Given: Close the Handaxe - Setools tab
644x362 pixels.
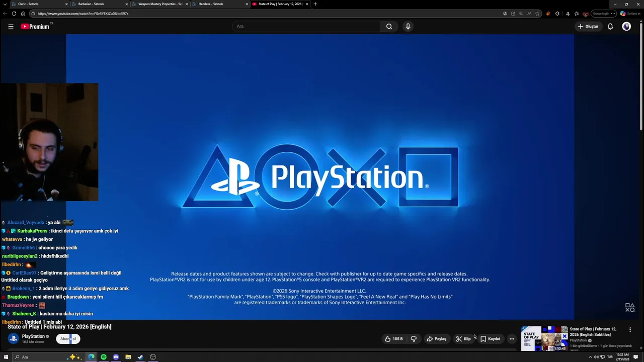Looking at the screenshot, I should pyautogui.click(x=247, y=4).
